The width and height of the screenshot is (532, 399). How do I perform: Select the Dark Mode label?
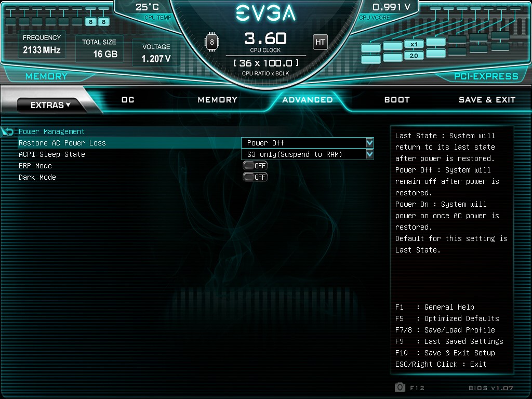(37, 177)
